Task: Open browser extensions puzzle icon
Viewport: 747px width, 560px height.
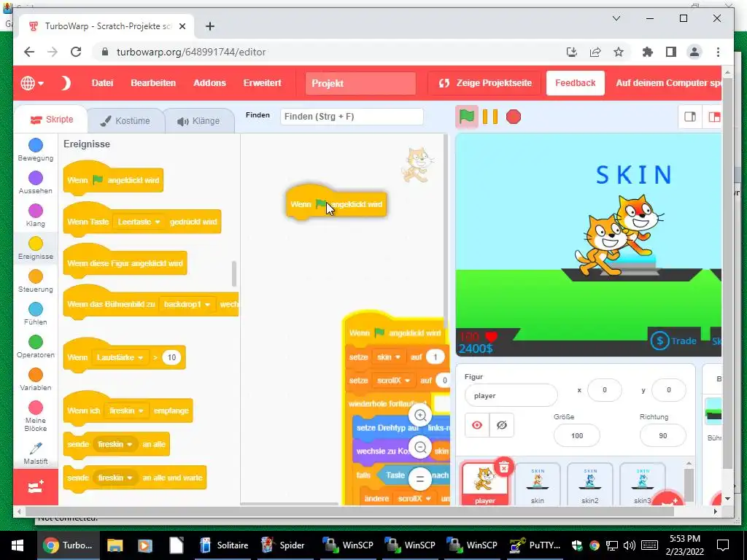Action: pos(648,52)
